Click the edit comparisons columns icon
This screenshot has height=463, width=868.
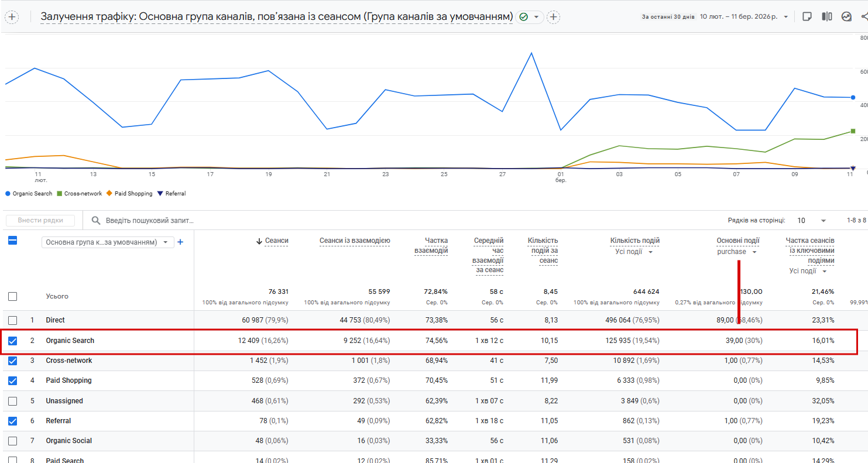(x=826, y=16)
